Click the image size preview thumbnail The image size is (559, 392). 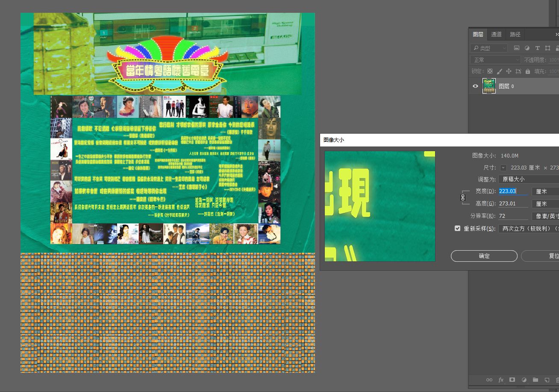coord(380,206)
